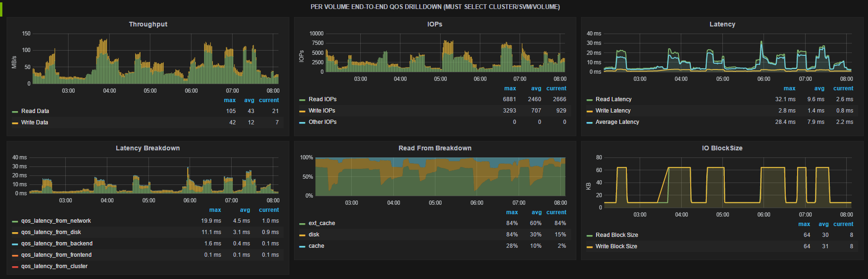Click Read Data max value 105
The width and height of the screenshot is (868, 279).
(x=231, y=111)
